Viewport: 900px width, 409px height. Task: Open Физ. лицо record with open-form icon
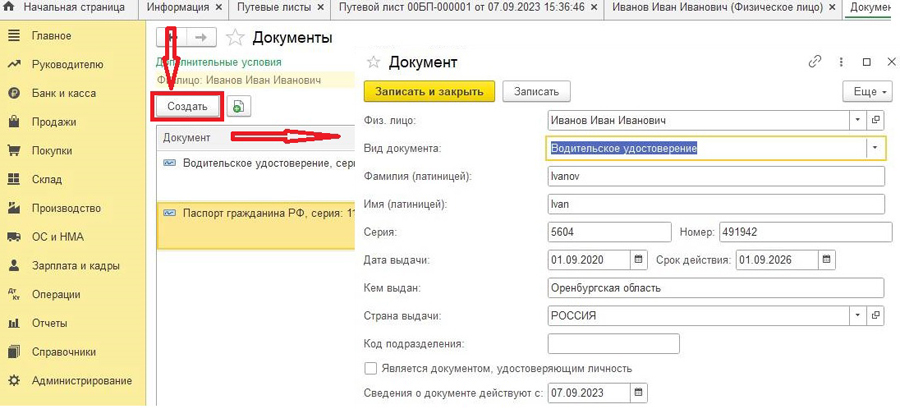(875, 120)
